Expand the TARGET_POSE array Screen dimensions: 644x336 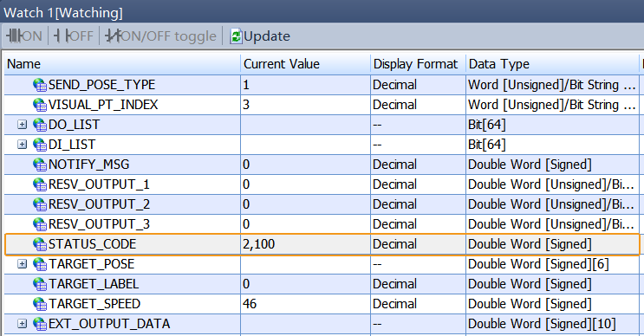pos(23,264)
